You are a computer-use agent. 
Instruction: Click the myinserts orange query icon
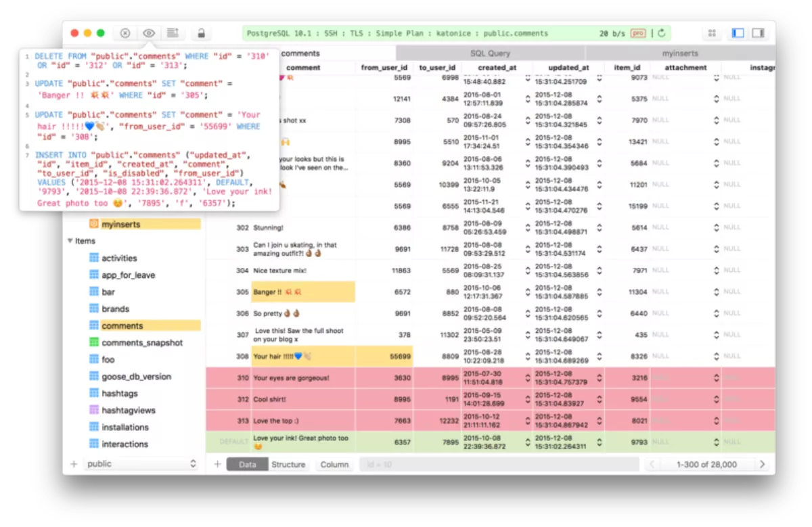[94, 224]
